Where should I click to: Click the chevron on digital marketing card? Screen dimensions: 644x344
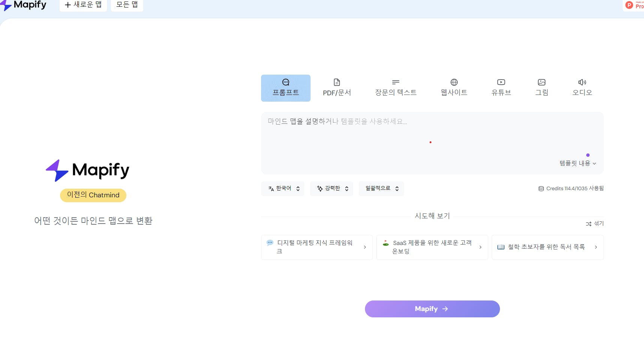[x=365, y=247]
